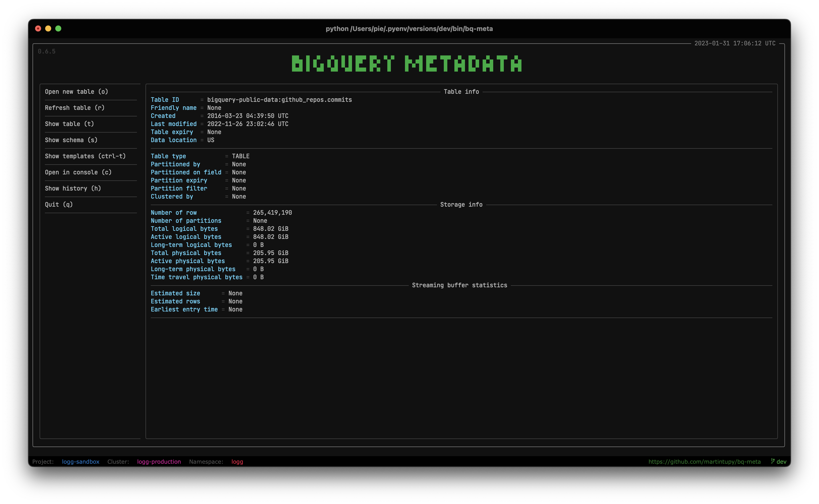
Task: Click project name logg-sandbox in status bar
Action: point(81,462)
